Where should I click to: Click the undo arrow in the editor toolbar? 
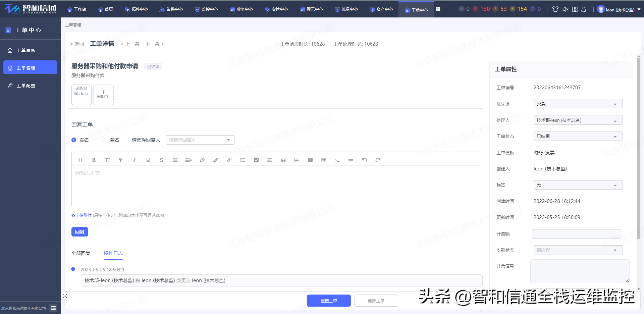(x=364, y=160)
